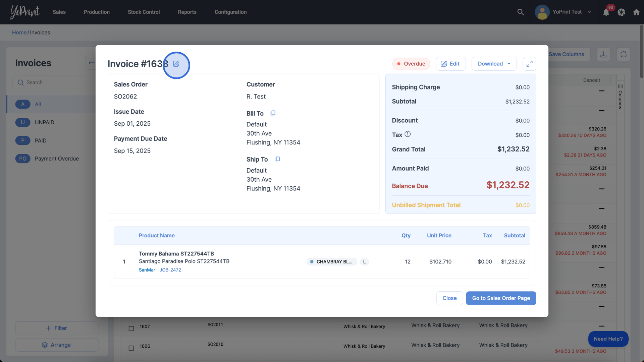Open the Columns side panel

(620, 97)
